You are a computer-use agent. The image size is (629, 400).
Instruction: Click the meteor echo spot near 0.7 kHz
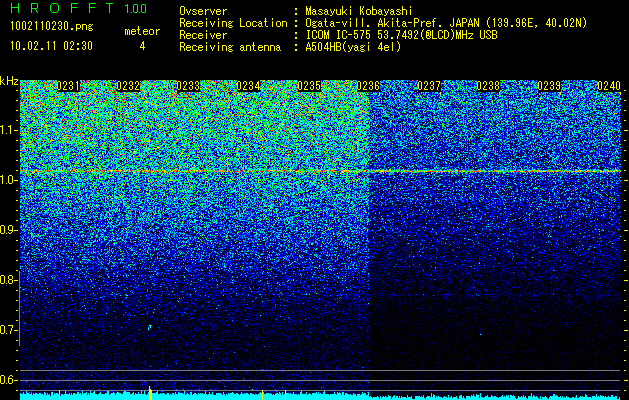click(150, 327)
